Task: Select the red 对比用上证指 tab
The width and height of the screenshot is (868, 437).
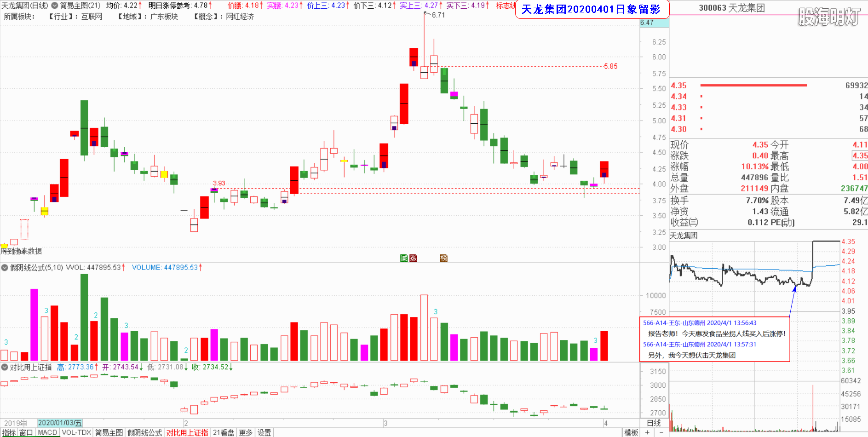Action: tap(187, 432)
